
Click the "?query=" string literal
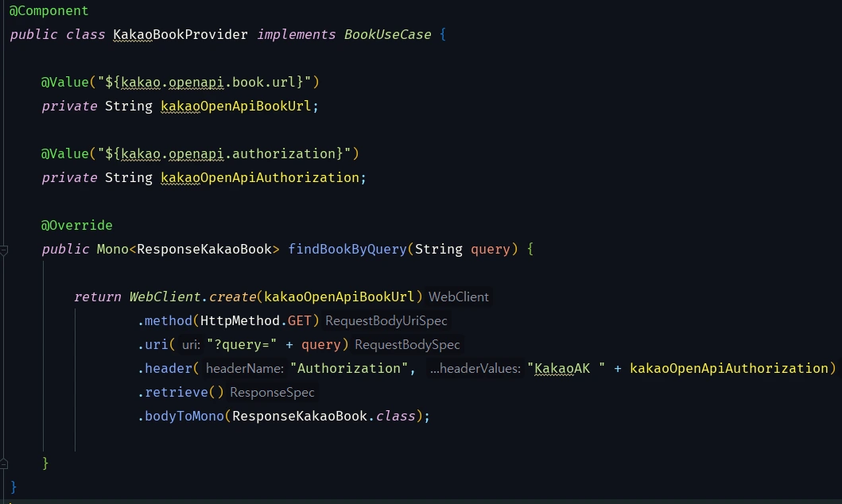tap(242, 344)
